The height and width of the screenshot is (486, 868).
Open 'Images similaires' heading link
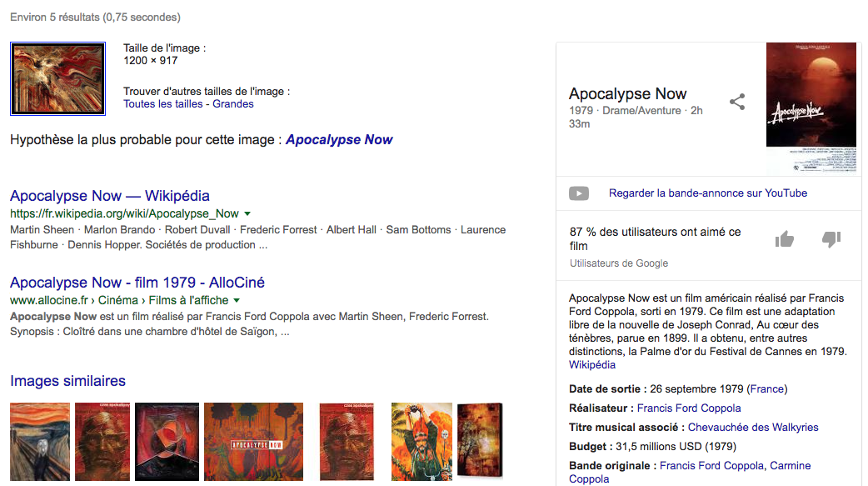point(67,381)
